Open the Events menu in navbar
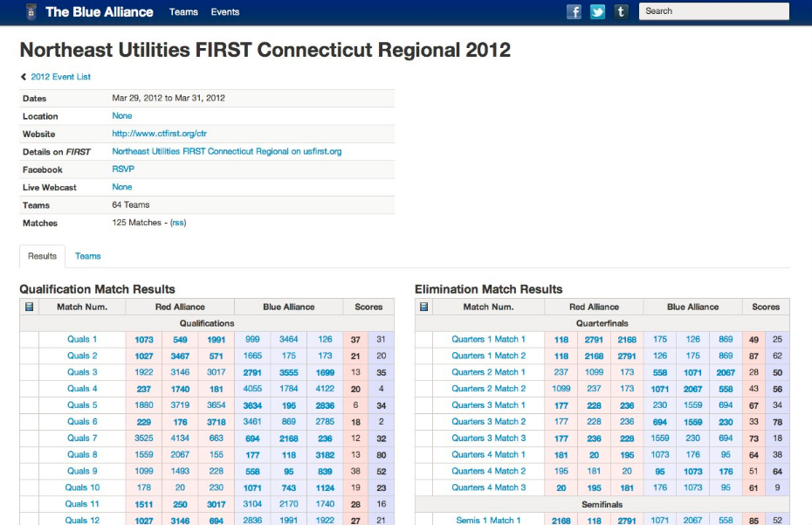Screen dimensions: 812x525 pyautogui.click(x=225, y=12)
